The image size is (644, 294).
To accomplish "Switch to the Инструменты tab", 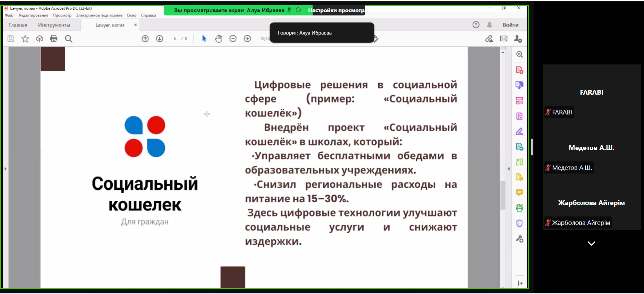I will [54, 25].
